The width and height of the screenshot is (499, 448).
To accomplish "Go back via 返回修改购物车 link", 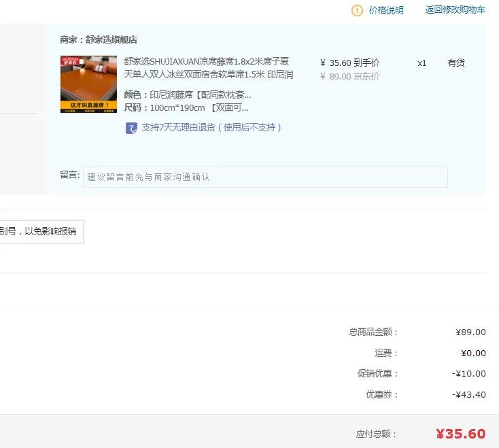I will [x=455, y=10].
